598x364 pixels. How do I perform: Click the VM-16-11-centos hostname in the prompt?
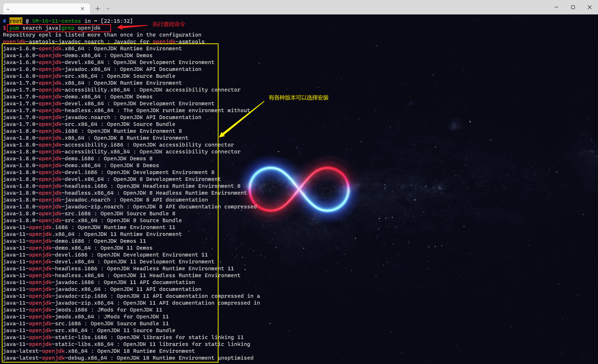[x=56, y=21]
